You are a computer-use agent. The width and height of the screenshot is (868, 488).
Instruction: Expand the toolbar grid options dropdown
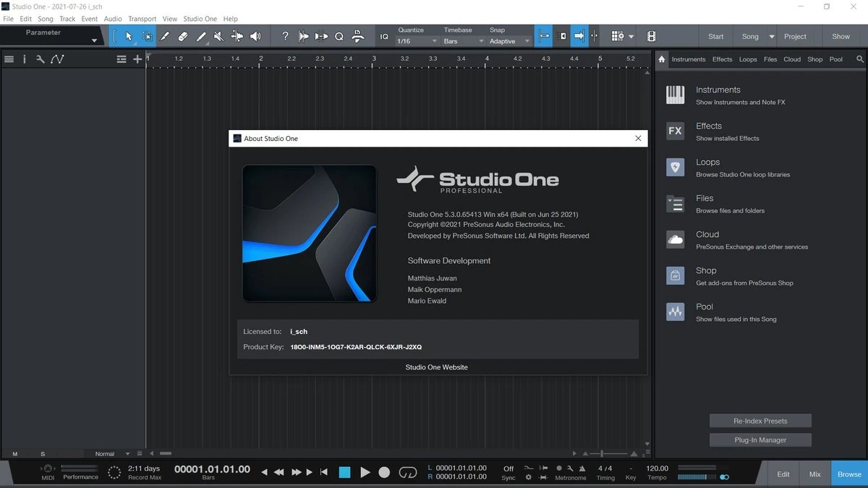pyautogui.click(x=631, y=36)
